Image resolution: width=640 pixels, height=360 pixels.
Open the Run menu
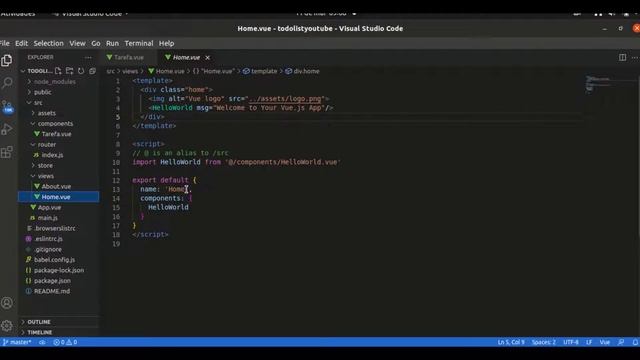click(112, 43)
